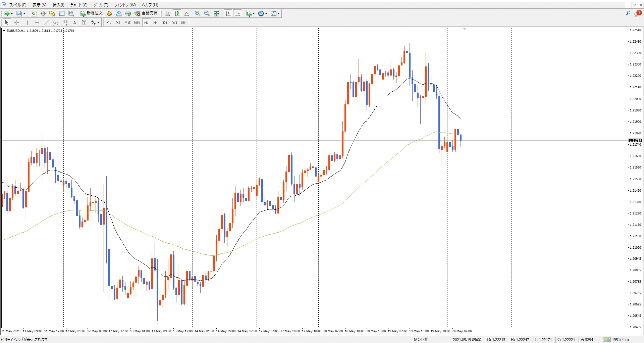Screen dimensions: 644x343
Task: Select the trendline drawing tool
Action: click(46, 22)
